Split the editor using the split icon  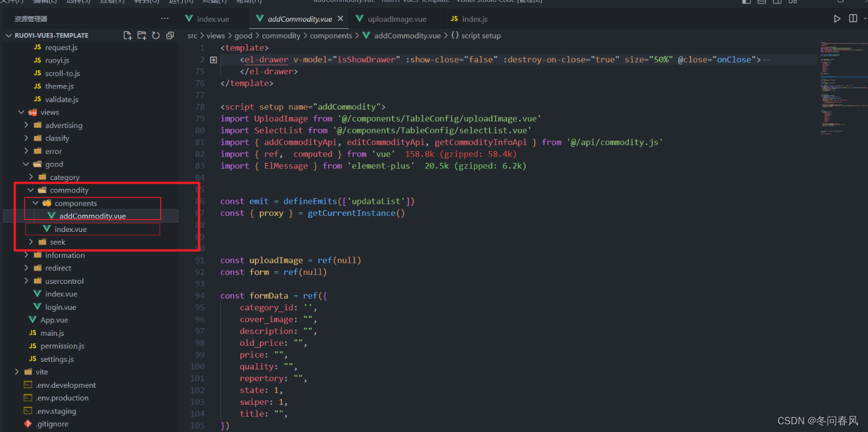[853, 18]
